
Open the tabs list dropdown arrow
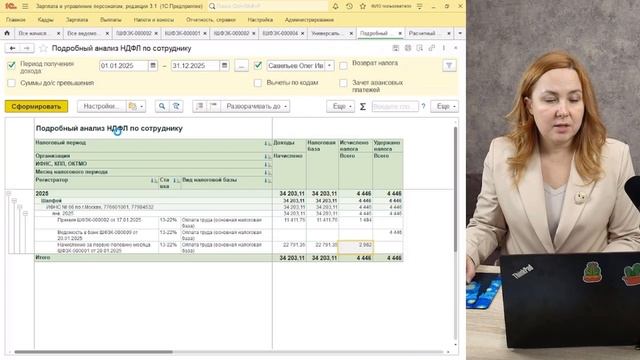(x=460, y=33)
